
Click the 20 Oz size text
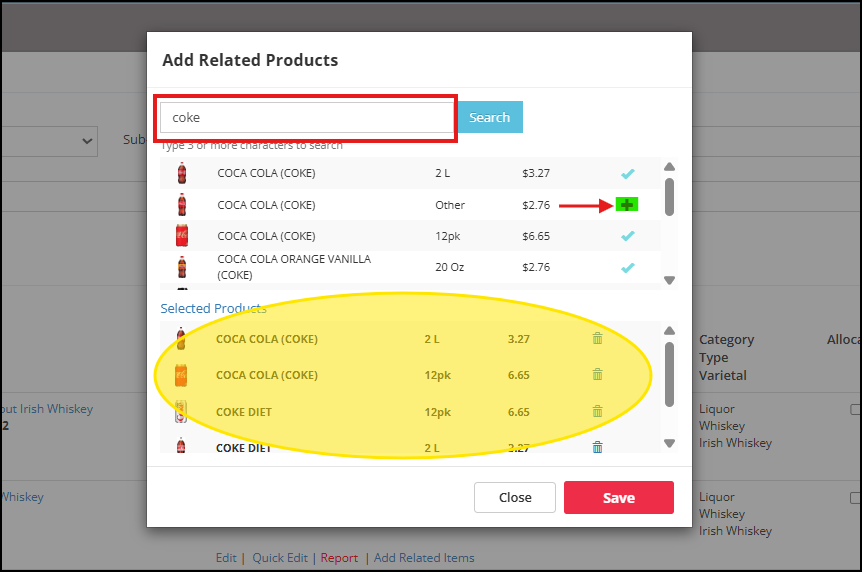pyautogui.click(x=450, y=267)
